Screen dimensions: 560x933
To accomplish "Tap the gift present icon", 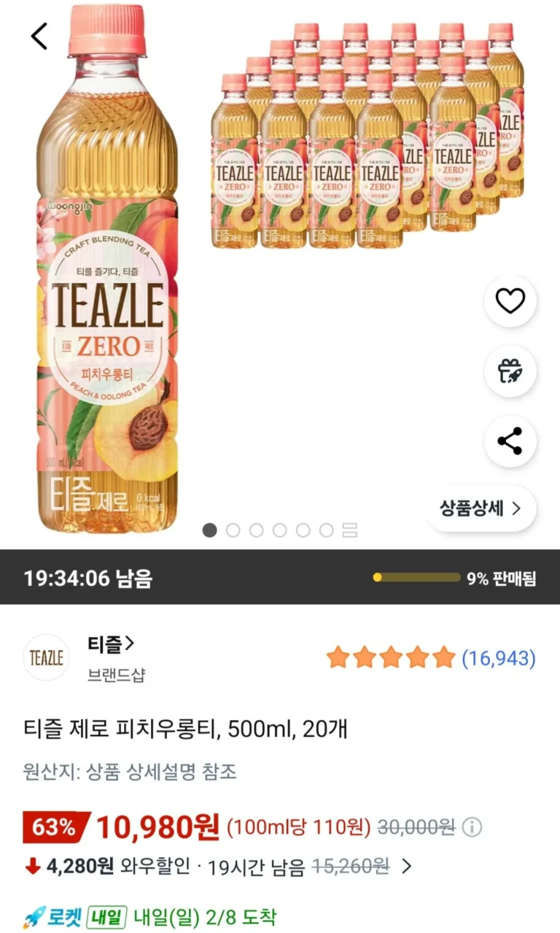I will [510, 371].
